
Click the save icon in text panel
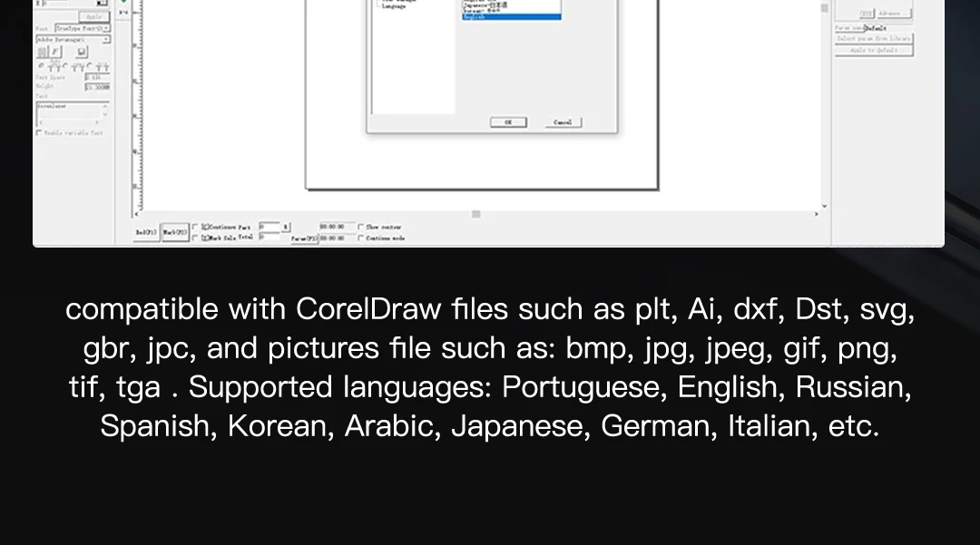click(x=82, y=52)
